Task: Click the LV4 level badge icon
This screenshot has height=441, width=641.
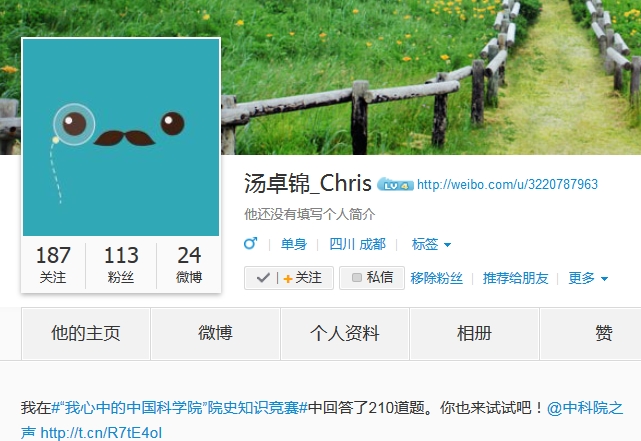Action: coord(394,185)
